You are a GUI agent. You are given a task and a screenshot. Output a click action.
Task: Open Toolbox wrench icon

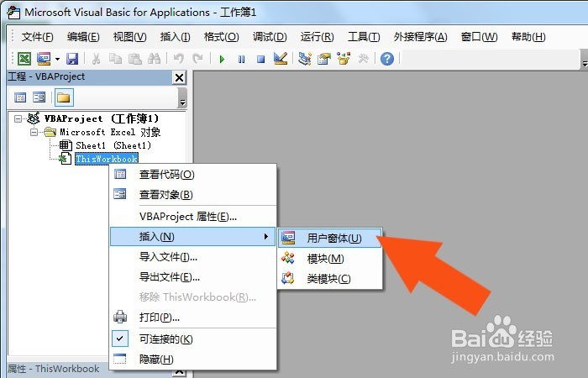click(x=363, y=59)
